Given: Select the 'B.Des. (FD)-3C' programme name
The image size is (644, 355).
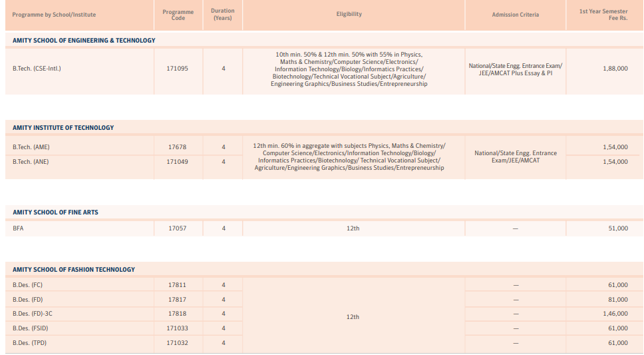Looking at the screenshot, I should coord(33,314).
